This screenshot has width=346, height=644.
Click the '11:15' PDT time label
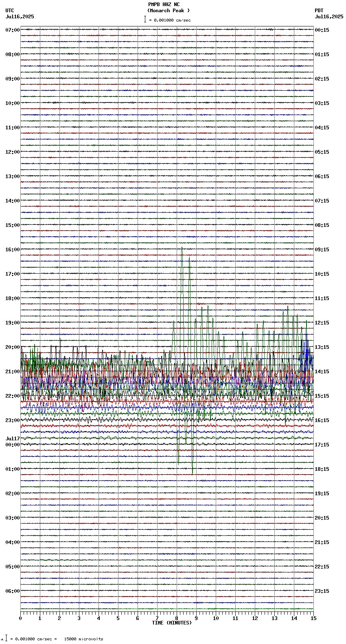coord(322,298)
